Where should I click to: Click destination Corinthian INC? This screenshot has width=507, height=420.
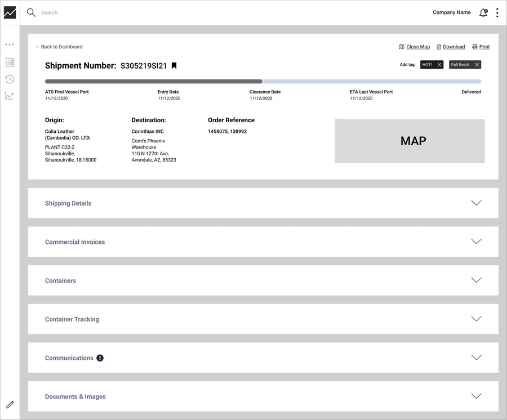(x=148, y=132)
